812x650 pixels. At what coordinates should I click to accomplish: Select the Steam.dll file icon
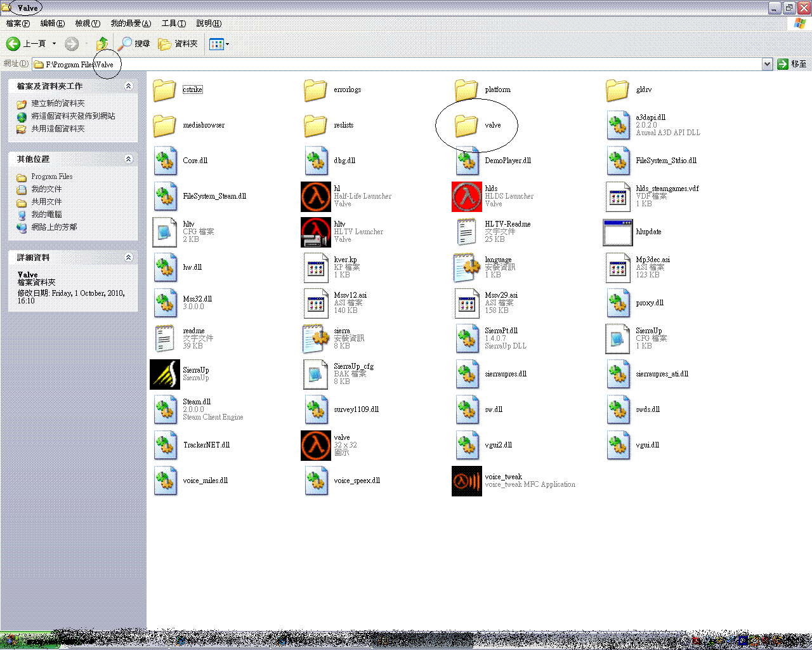166,410
